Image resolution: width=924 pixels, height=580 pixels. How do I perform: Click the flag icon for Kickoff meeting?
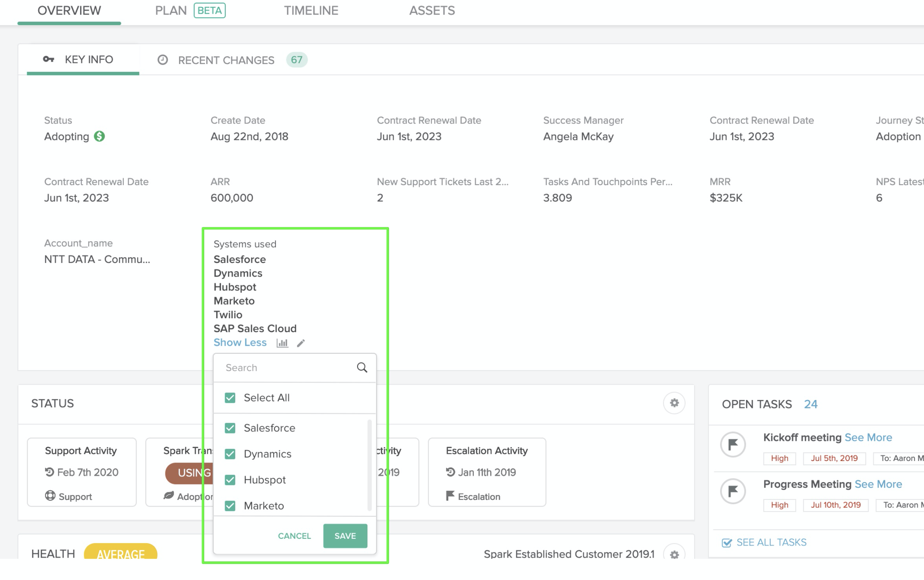(x=733, y=444)
